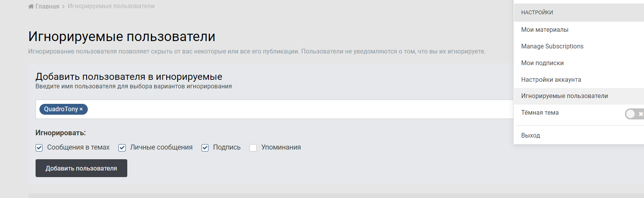
Task: Click the НАСТРОЙКИ menu header
Action: 537,12
